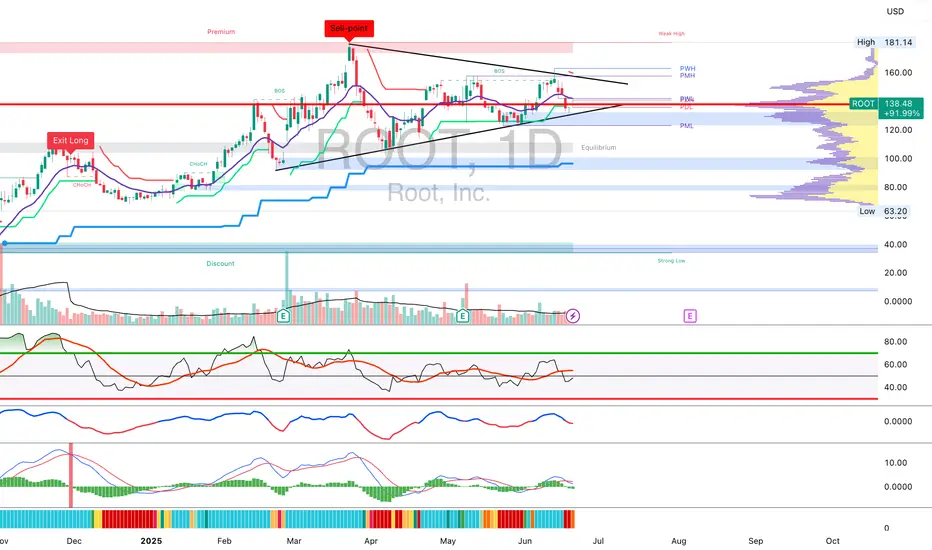Click the High 181.14 price label

pos(884,42)
